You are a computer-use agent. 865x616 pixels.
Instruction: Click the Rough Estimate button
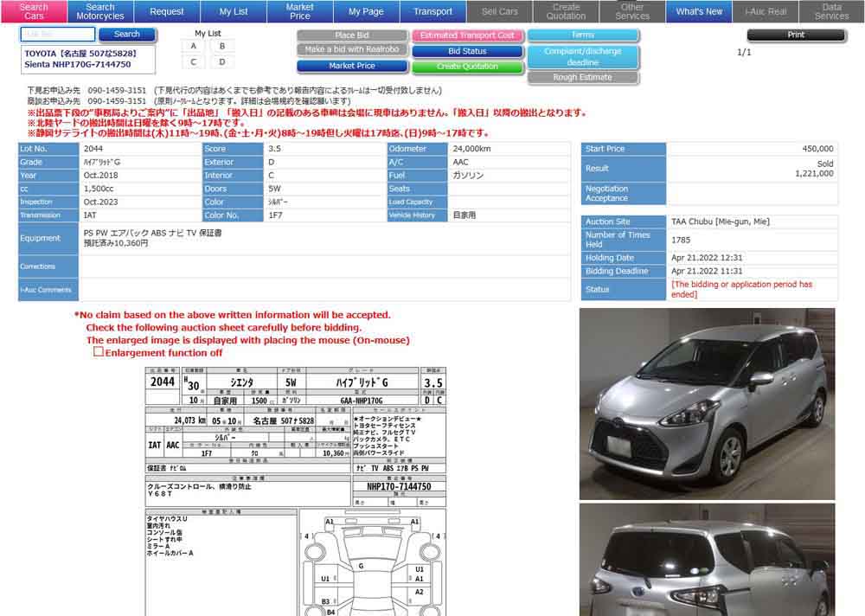[x=583, y=77]
